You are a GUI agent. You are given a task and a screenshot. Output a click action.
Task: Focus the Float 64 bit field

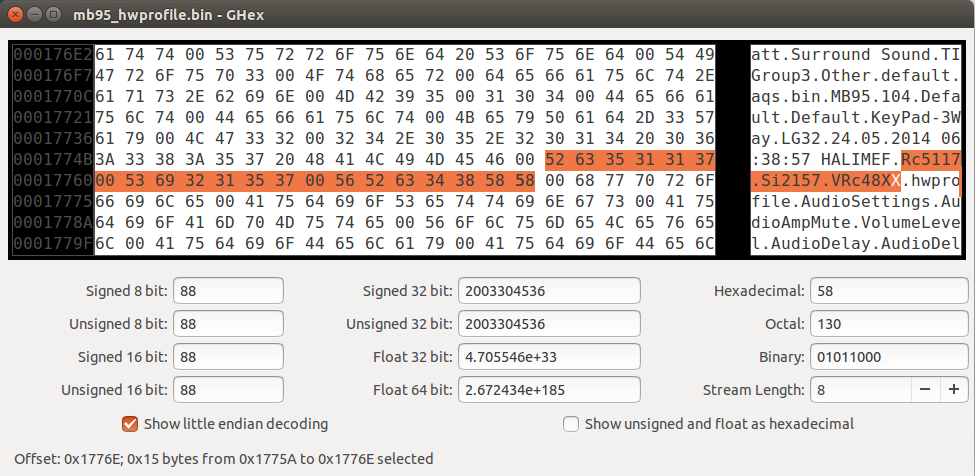pos(547,390)
